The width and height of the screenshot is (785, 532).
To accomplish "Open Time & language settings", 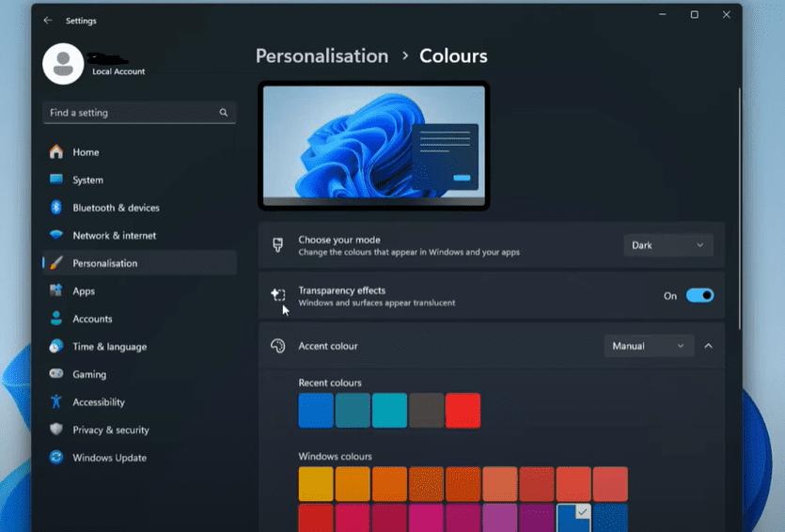I will [109, 347].
